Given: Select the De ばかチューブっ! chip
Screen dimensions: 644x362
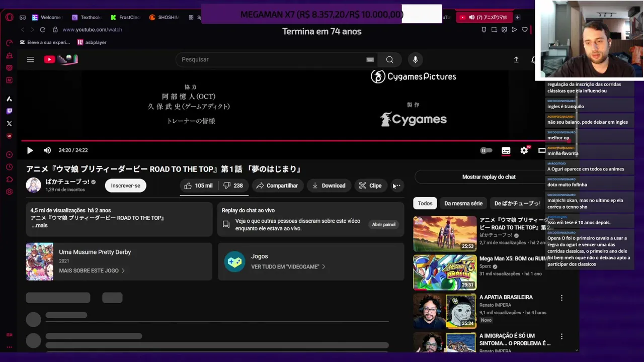Looking at the screenshot, I should coord(517,203).
